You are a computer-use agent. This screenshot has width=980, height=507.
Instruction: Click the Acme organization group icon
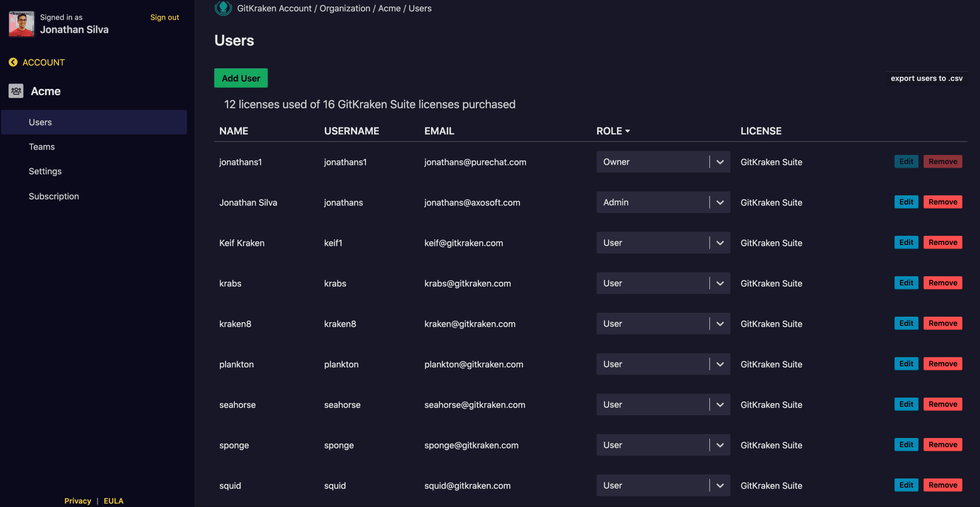pyautogui.click(x=16, y=91)
